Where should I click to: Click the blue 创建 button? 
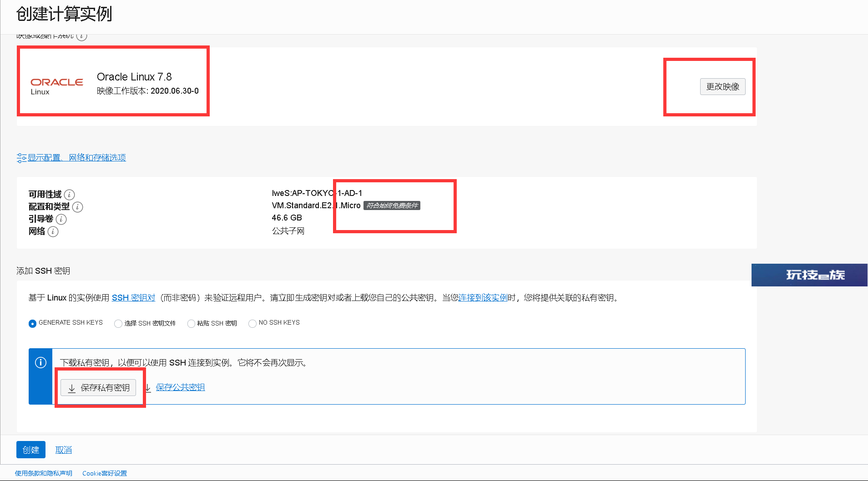[31, 450]
